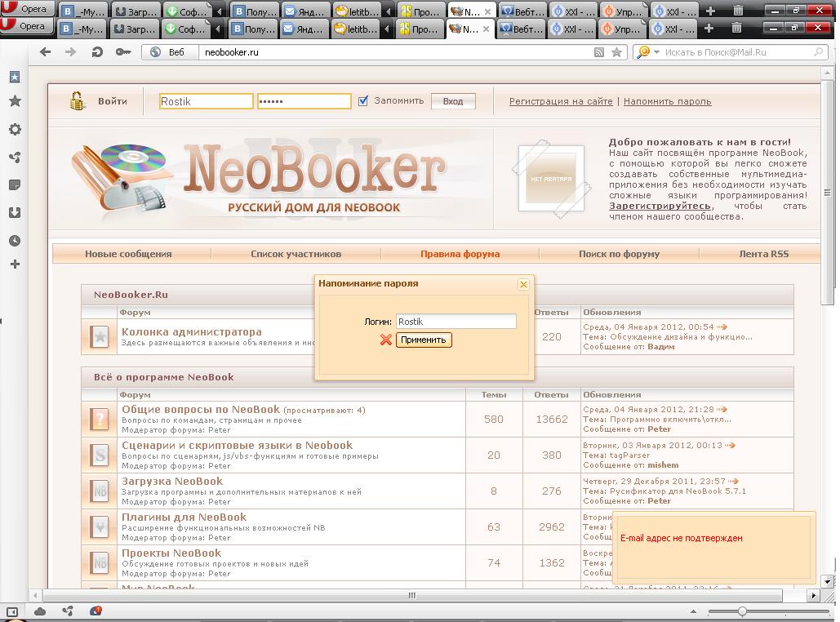Click the scroll-down arrow of vertical scrollbar

click(827, 581)
